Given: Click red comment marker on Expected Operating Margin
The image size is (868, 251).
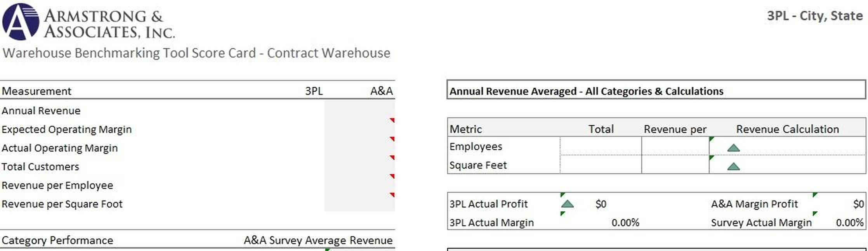Looking at the screenshot, I should pyautogui.click(x=392, y=120).
